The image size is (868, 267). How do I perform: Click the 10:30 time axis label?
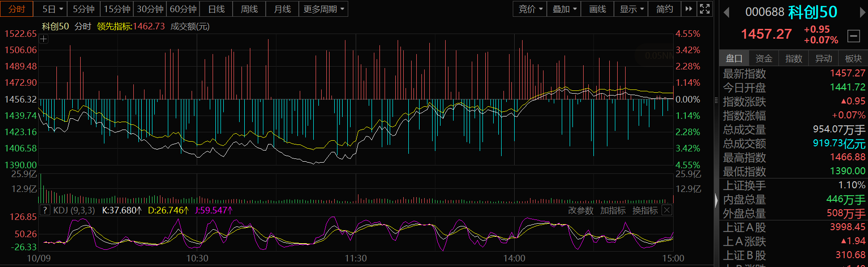point(197,258)
